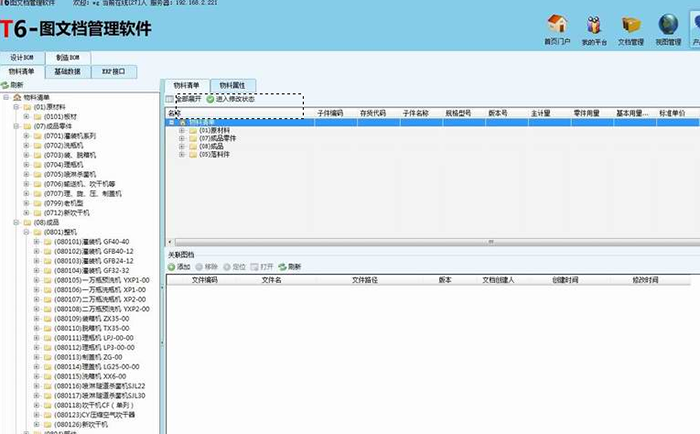Select tree item (0707) in left tree
Screen dimensions: 700x434
point(83,194)
